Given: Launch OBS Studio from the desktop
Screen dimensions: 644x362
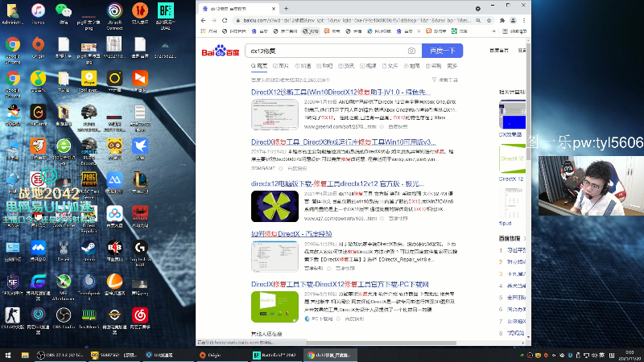Looking at the screenshot, I should click(x=64, y=319).
